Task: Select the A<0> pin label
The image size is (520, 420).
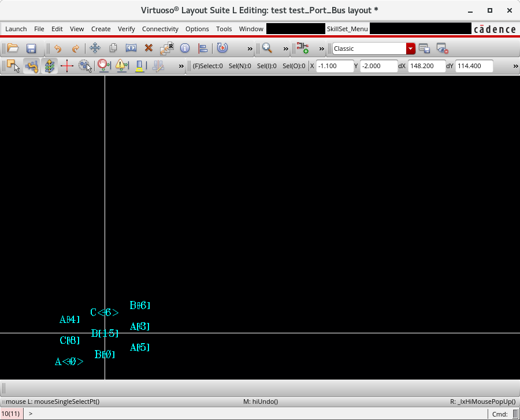Action: [x=69, y=362]
